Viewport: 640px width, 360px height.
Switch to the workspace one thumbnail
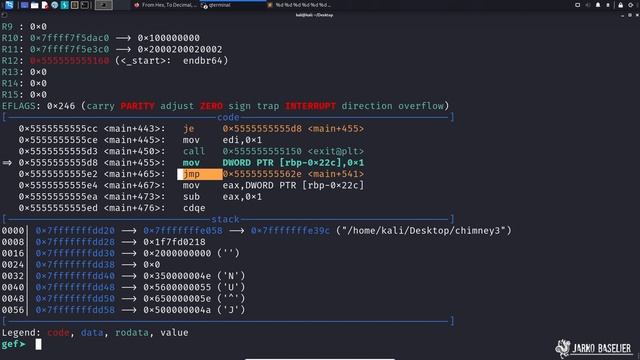pyautogui.click(x=104, y=5)
